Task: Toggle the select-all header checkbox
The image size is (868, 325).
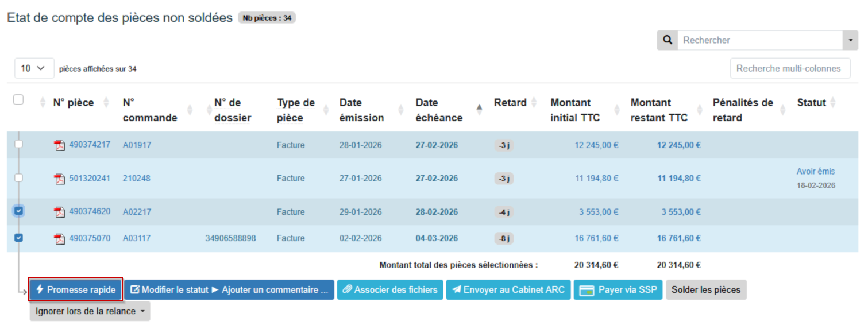Action: point(18,100)
